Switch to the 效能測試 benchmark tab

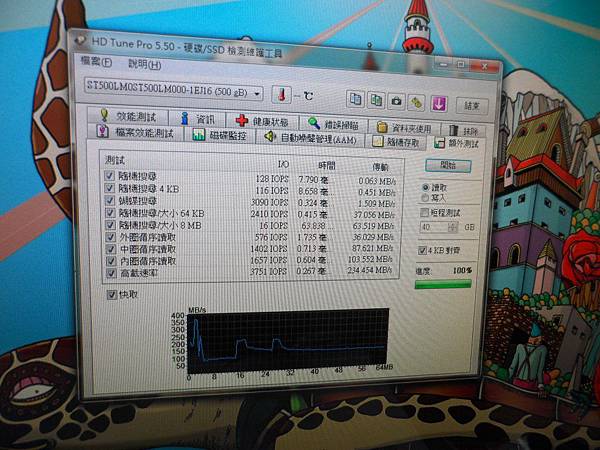[x=128, y=116]
